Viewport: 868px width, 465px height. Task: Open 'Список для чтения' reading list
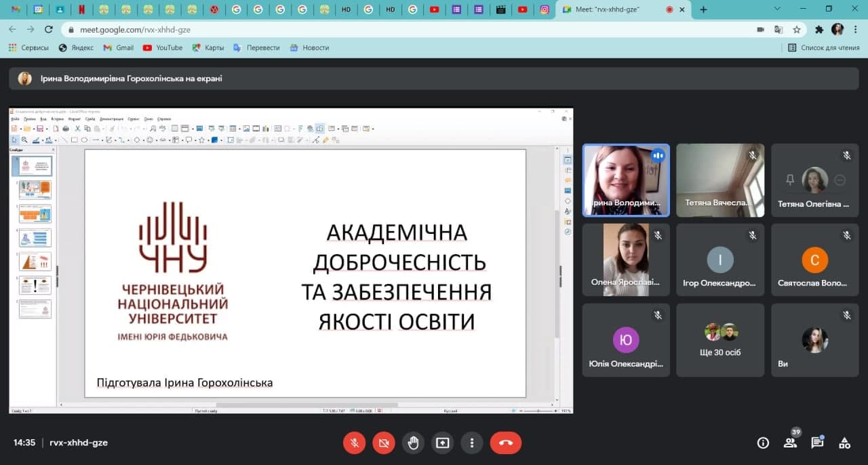(x=823, y=47)
